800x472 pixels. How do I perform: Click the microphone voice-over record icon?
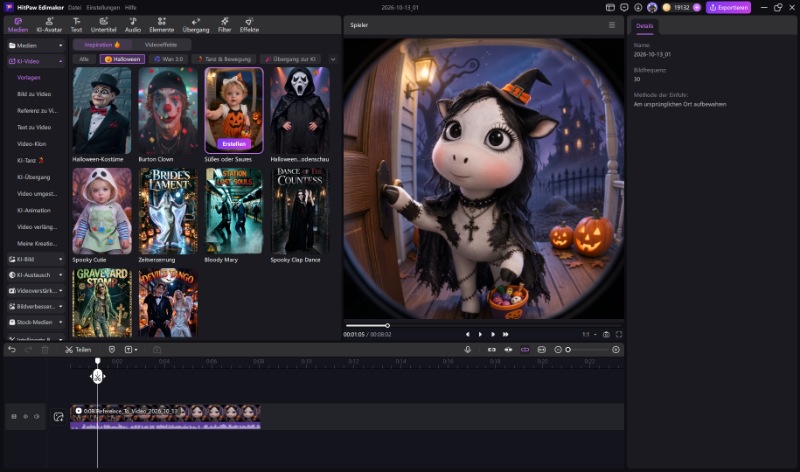tap(467, 350)
